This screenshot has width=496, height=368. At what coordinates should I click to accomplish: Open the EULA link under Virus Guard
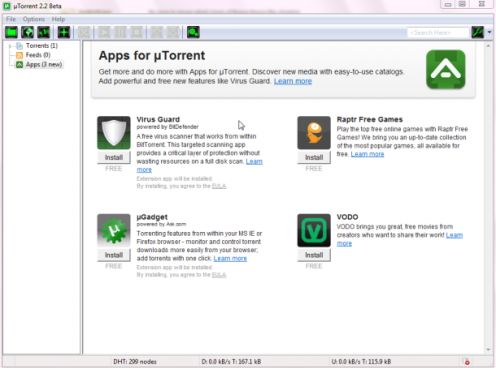219,186
